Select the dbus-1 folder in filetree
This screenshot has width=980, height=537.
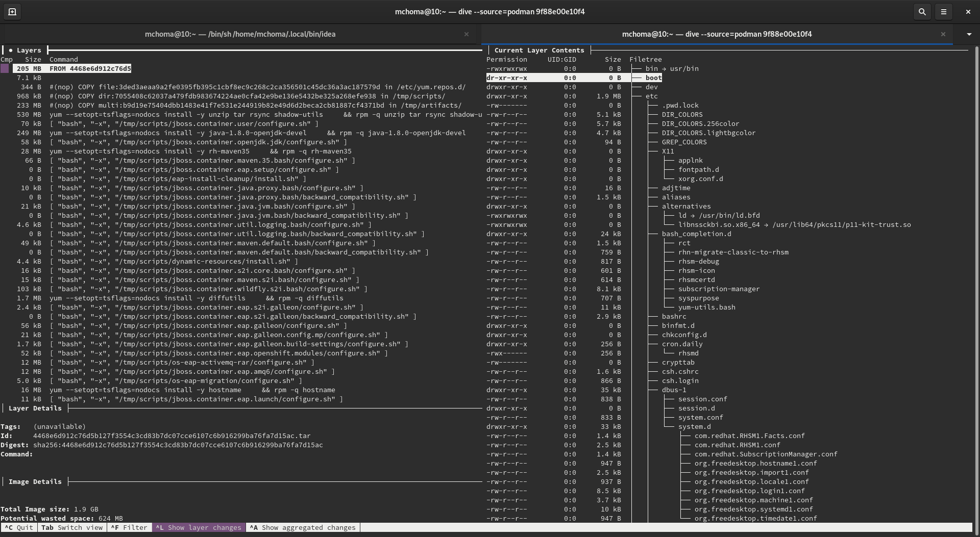[x=674, y=390]
